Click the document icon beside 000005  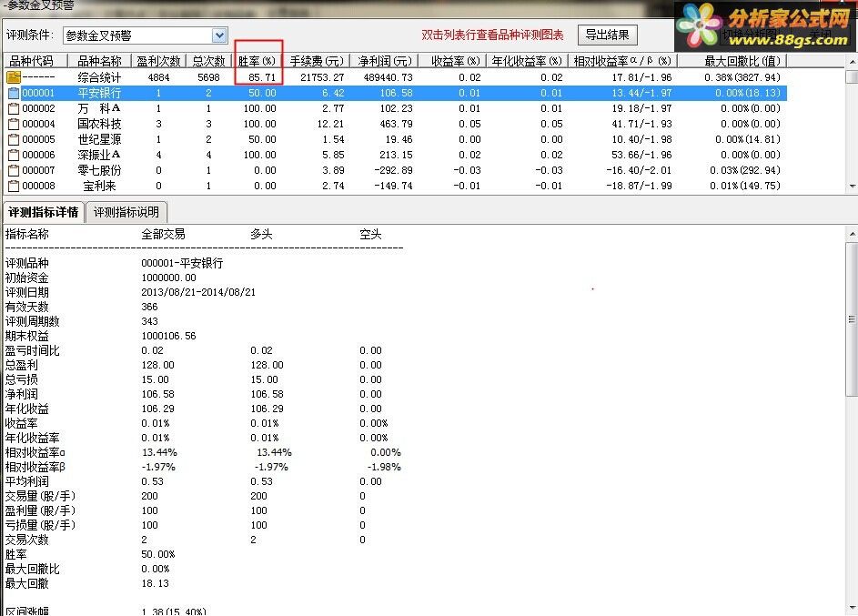(x=14, y=139)
